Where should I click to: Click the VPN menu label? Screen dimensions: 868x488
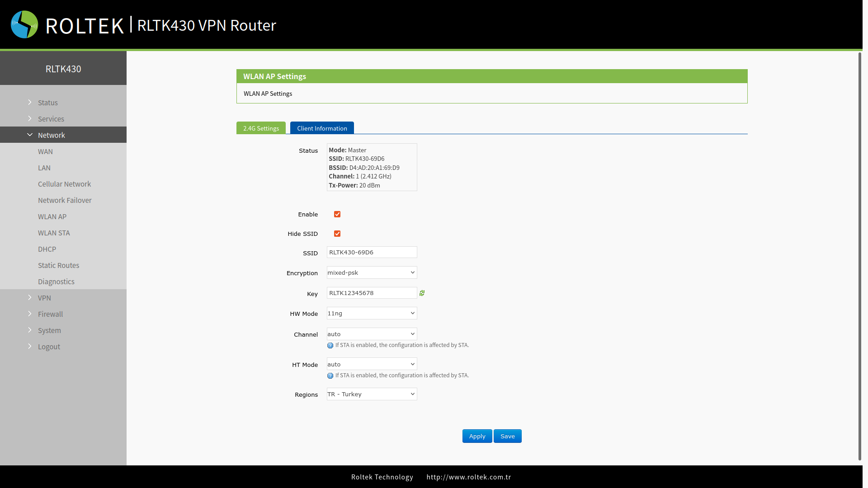[44, 298]
